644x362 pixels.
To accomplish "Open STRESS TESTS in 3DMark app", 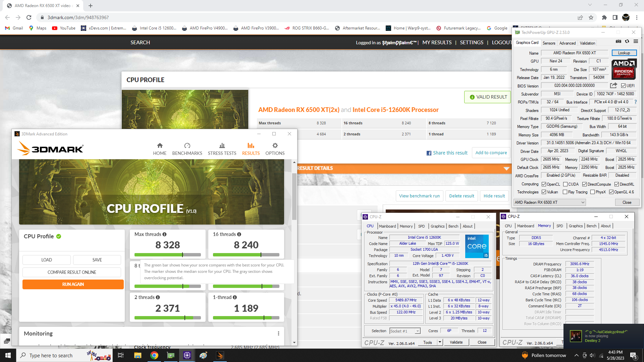I will coord(222,149).
